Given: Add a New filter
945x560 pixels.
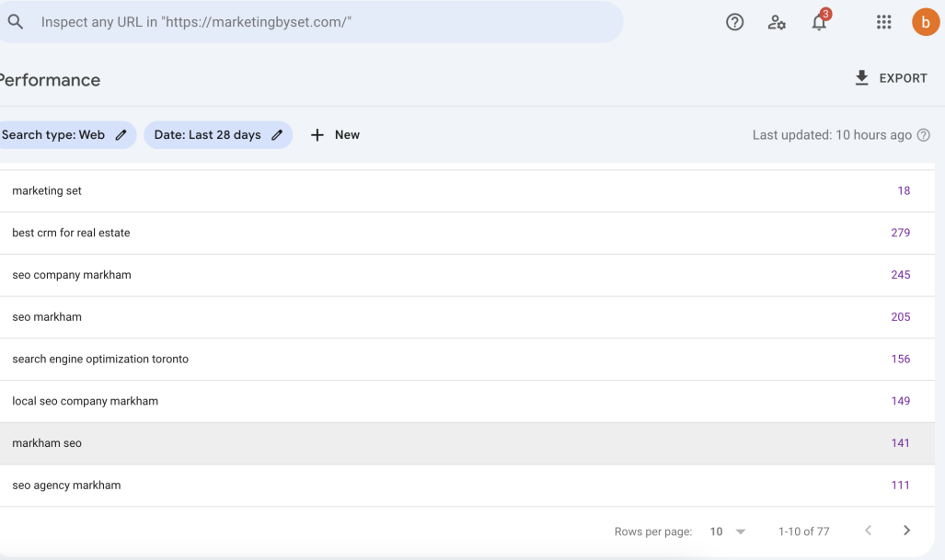Looking at the screenshot, I should click(x=335, y=135).
